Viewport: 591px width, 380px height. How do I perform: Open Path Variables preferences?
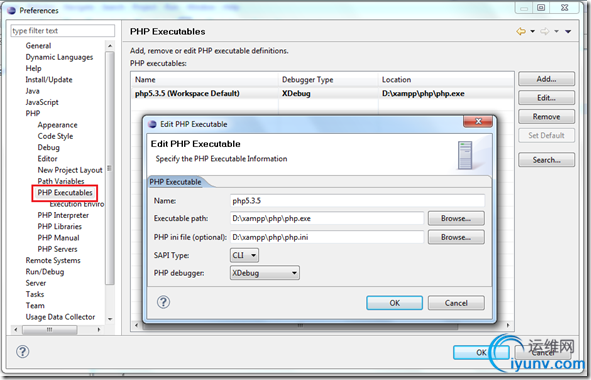point(61,181)
